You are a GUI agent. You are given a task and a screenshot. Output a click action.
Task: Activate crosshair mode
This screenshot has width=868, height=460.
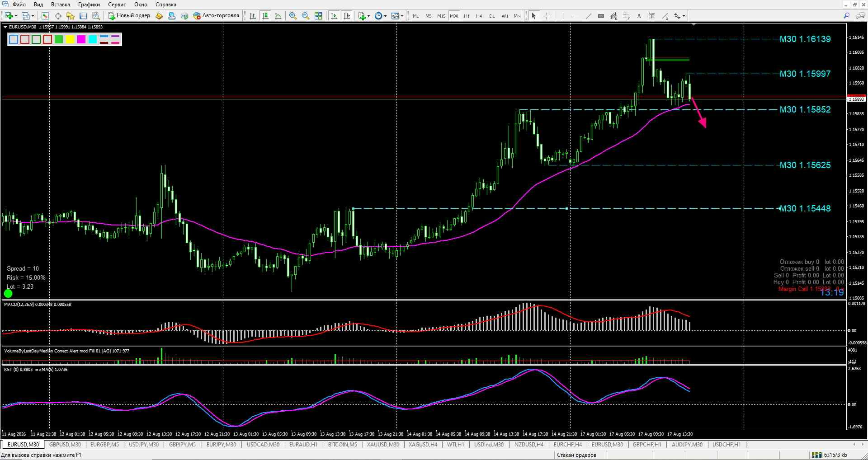tap(547, 16)
